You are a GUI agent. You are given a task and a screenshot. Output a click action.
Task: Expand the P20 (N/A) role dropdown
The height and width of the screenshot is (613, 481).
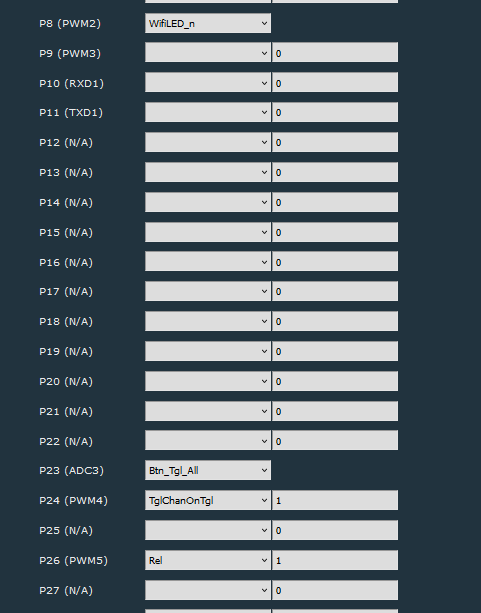point(208,381)
